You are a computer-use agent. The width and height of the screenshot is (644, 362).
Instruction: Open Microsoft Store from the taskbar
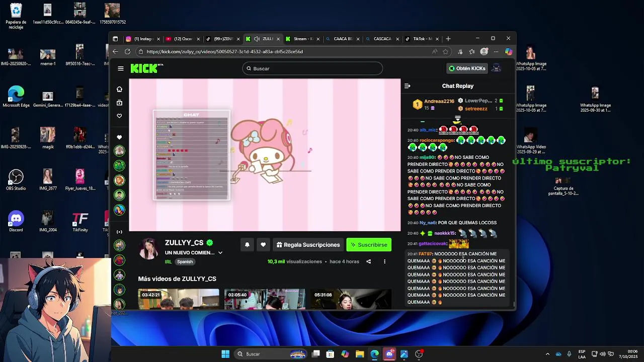pos(330,354)
